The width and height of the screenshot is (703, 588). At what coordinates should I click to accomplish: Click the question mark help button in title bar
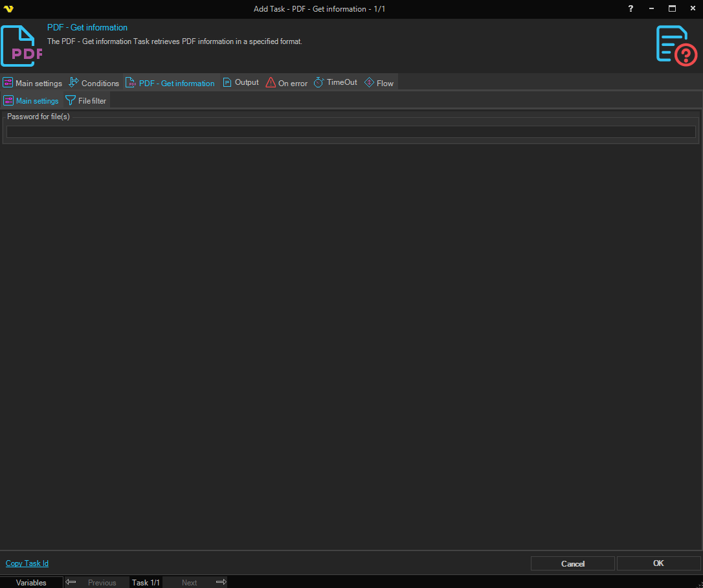[x=631, y=9]
